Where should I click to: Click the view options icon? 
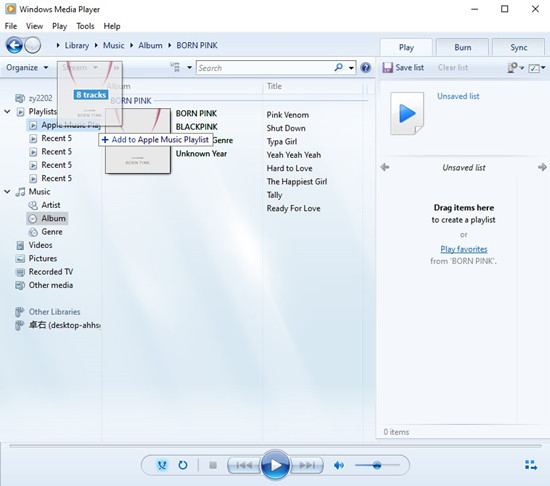coord(175,67)
